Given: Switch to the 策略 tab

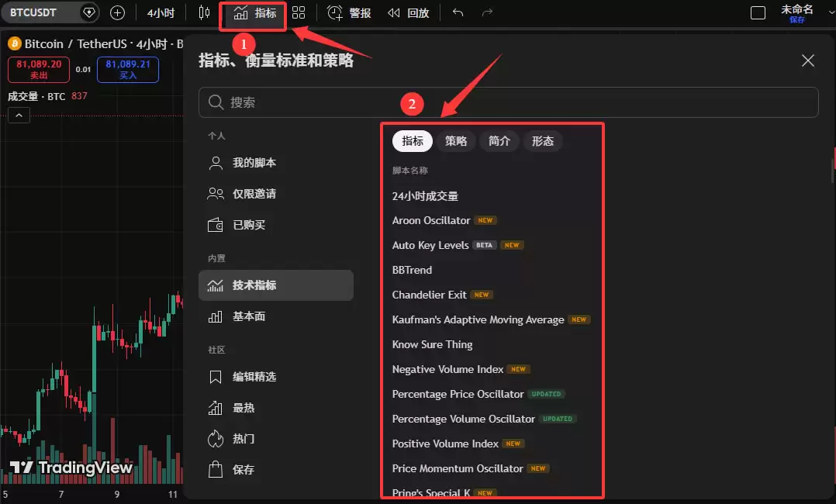Looking at the screenshot, I should pyautogui.click(x=456, y=141).
